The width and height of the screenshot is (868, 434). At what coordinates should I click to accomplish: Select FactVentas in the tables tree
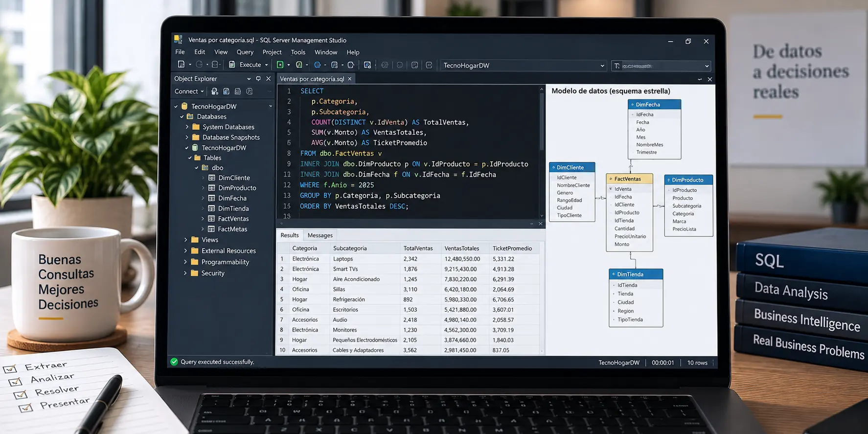pos(233,219)
